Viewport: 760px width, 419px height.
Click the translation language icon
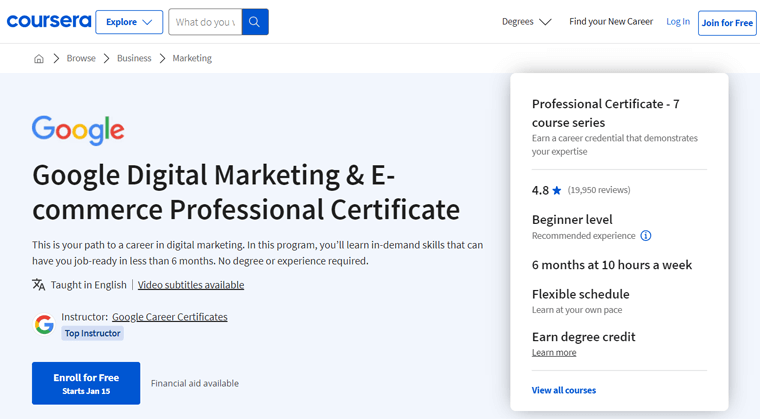(x=39, y=284)
